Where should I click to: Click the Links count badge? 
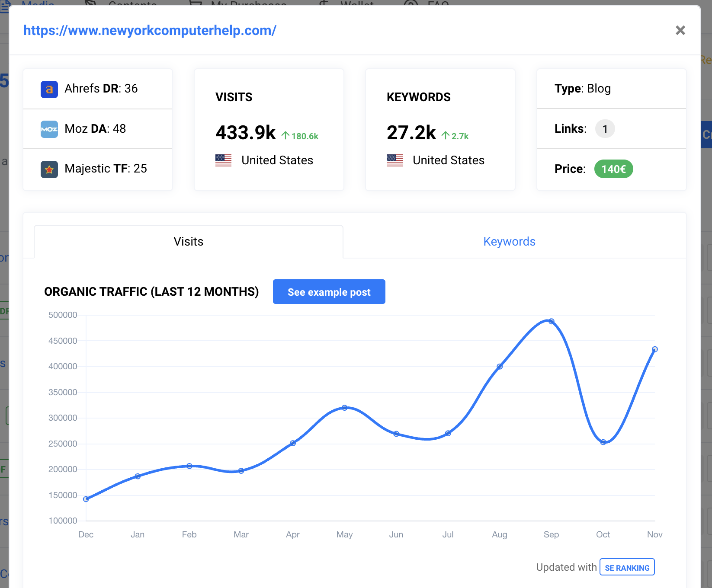coord(605,129)
